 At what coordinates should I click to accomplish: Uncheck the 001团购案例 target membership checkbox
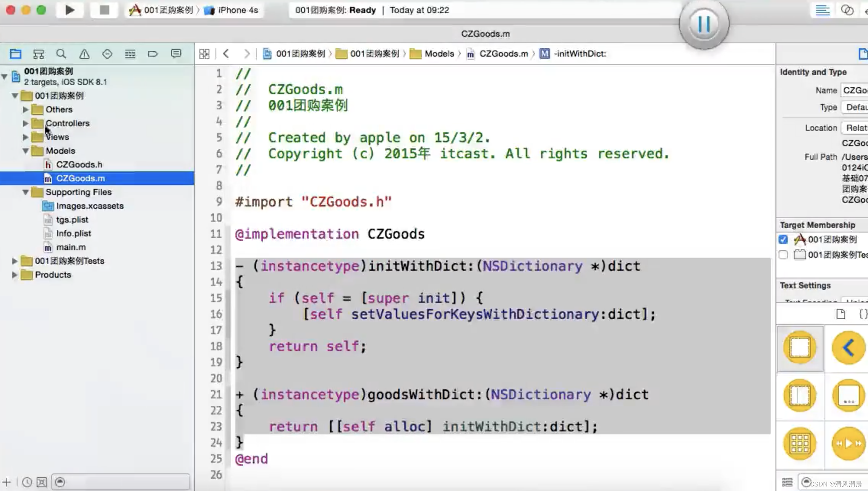783,240
